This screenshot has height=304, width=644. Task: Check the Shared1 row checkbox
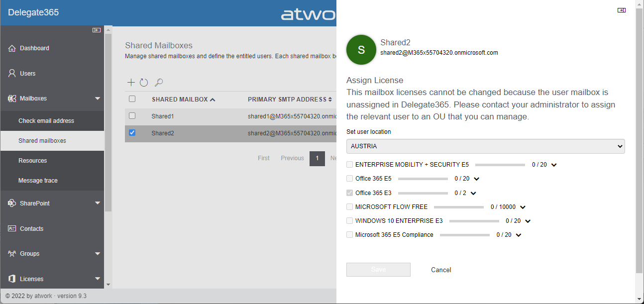tap(132, 116)
